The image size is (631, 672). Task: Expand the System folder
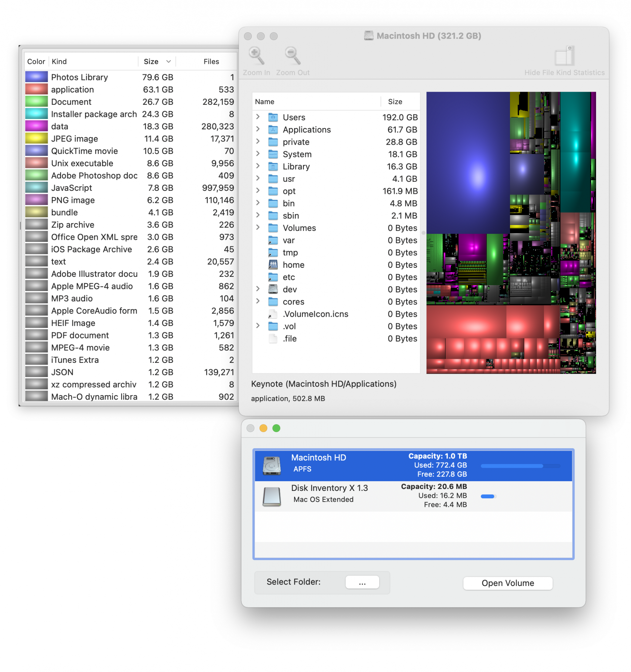pyautogui.click(x=258, y=154)
